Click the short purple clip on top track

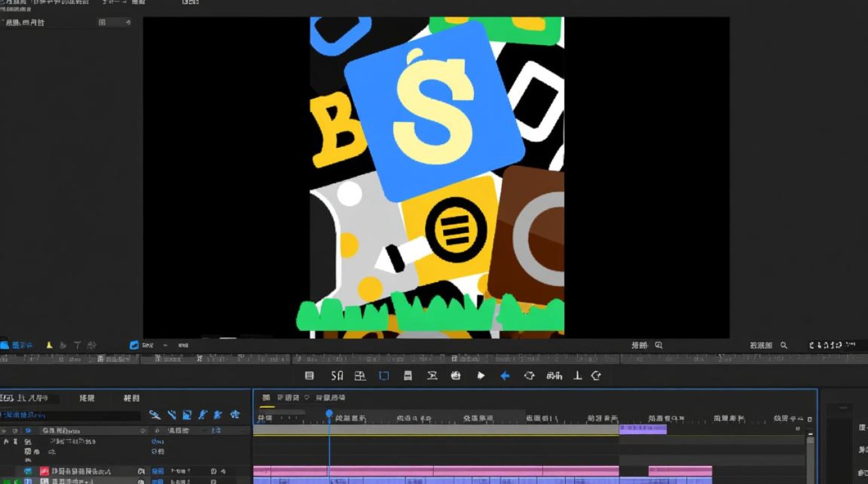pos(643,429)
